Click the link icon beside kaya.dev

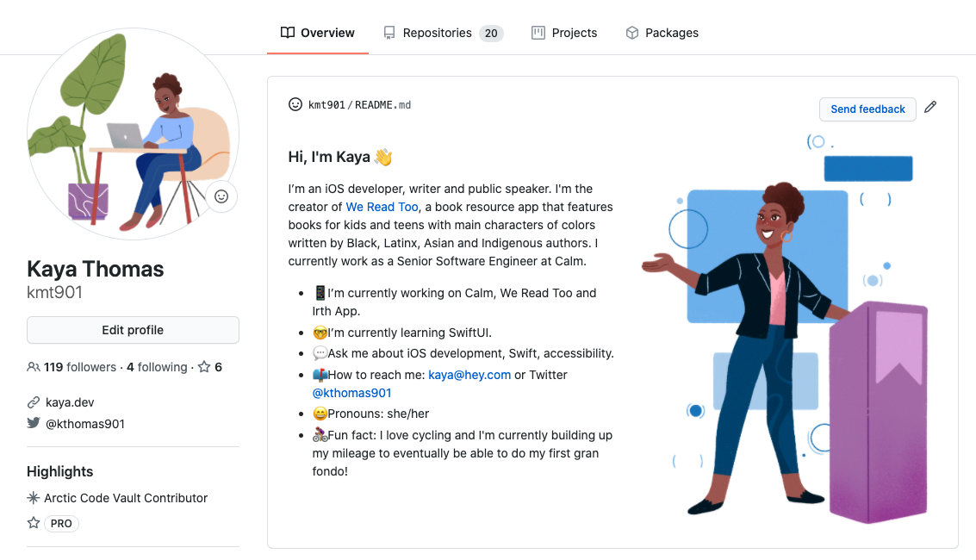34,402
